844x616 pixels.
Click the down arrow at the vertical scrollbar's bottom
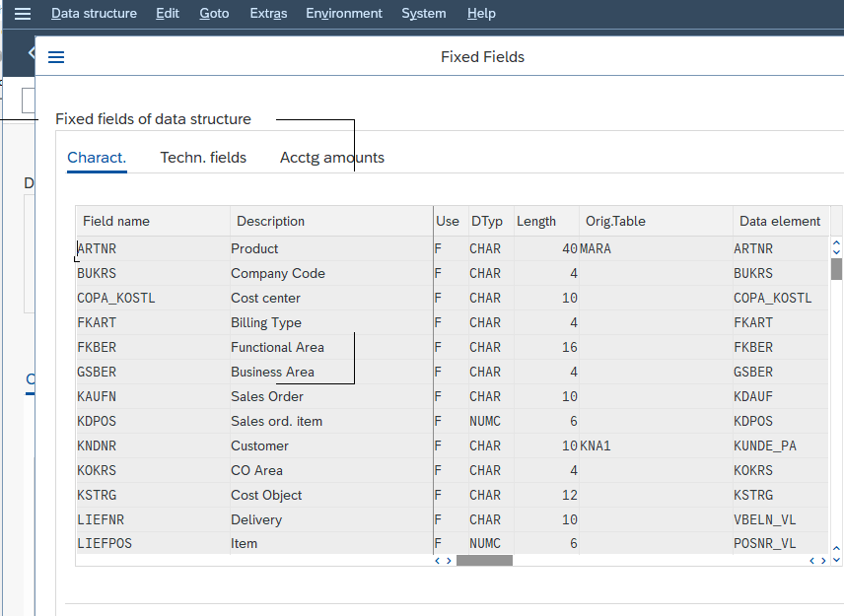(x=836, y=560)
